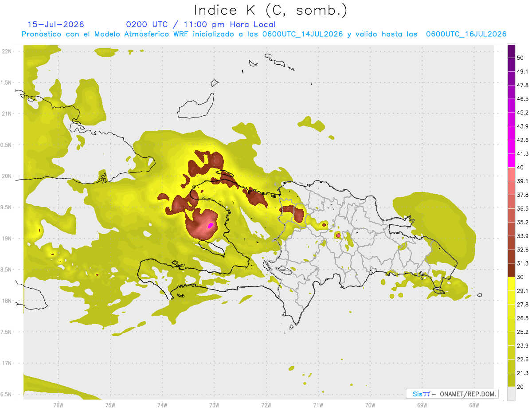This screenshot has width=532, height=411.
Task: Click the '70W' longitude label
Action: point(370,405)
